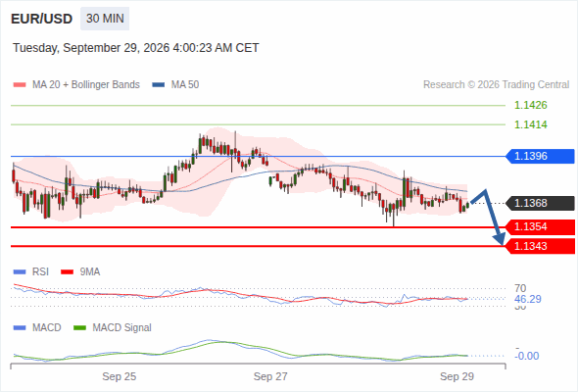Select the red 1.1343 support tag
578x392 pixels.
540,246
